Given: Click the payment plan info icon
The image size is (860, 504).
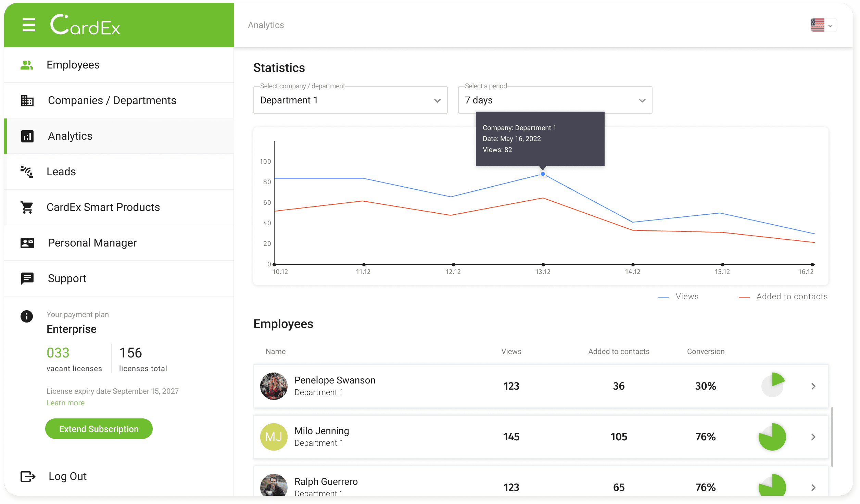Looking at the screenshot, I should (x=27, y=316).
